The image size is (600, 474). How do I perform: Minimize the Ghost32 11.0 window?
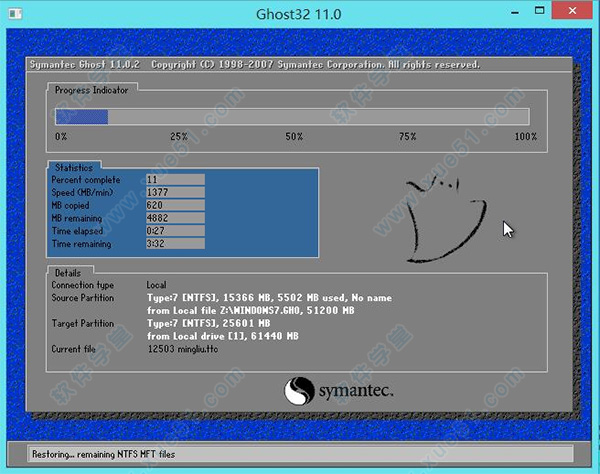coord(515,13)
